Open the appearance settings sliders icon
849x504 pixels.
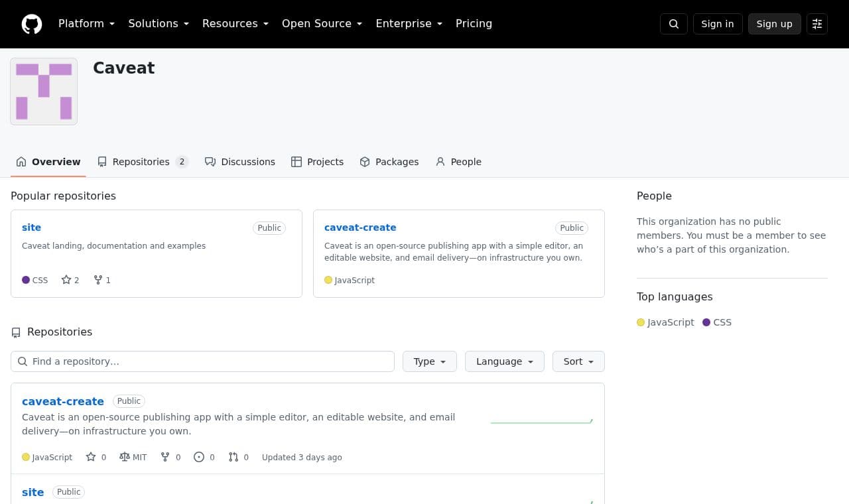[817, 24]
